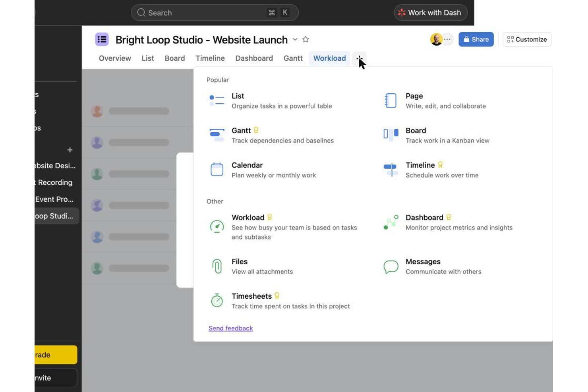
Task: Click the Gantt premium badge icon
Action: point(256,130)
